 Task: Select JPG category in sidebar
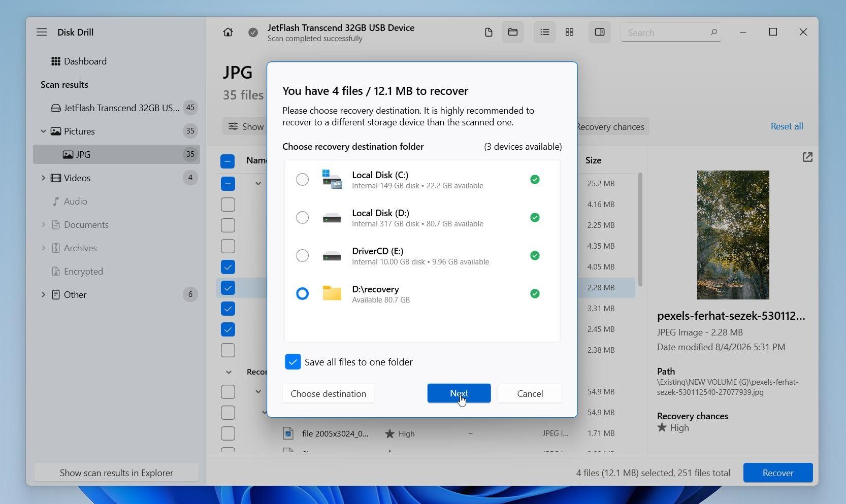pos(116,154)
